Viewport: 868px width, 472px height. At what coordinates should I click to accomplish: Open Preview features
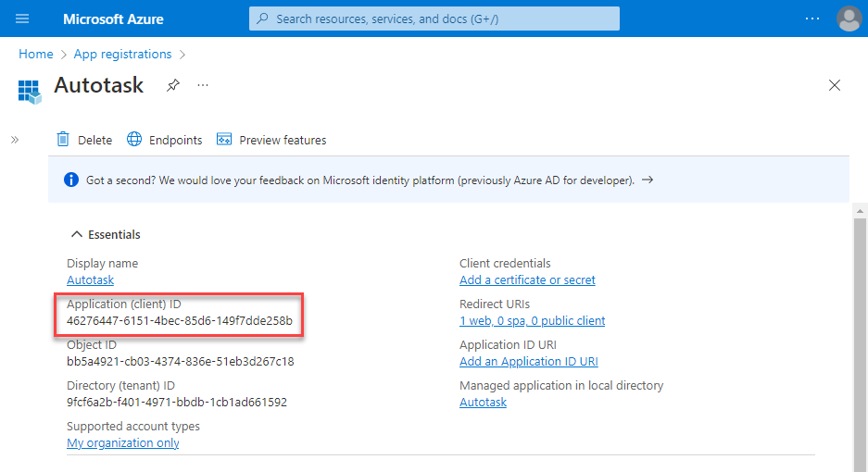pyautogui.click(x=271, y=140)
